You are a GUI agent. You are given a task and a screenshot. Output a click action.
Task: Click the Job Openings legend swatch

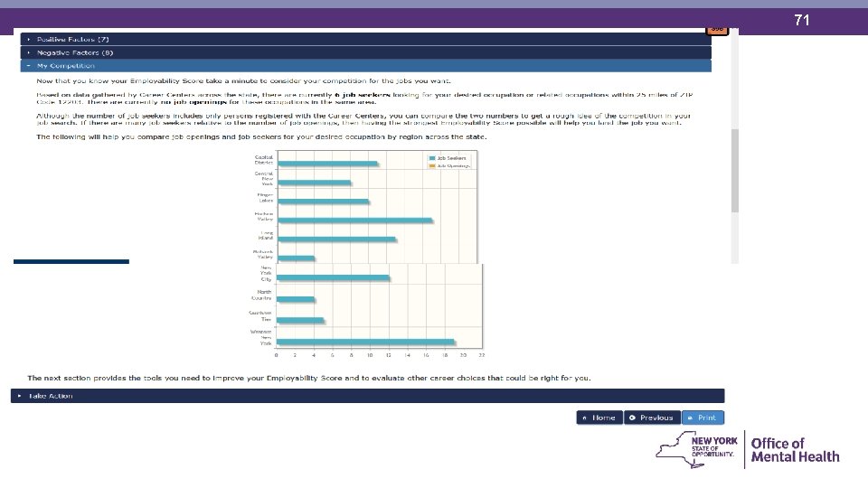(432, 166)
